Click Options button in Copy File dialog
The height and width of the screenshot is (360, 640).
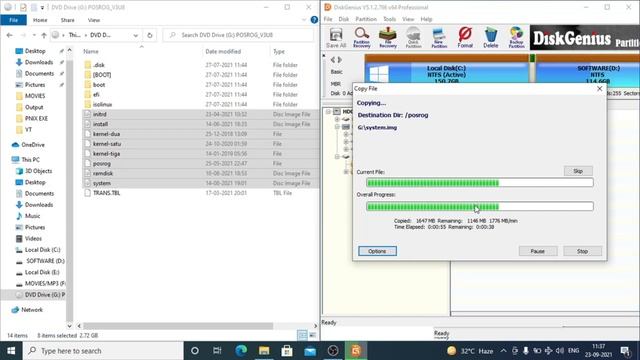click(377, 251)
